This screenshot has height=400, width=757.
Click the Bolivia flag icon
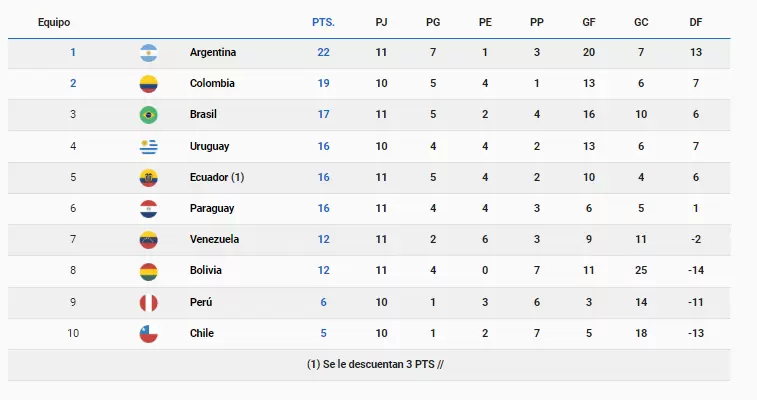click(x=149, y=271)
